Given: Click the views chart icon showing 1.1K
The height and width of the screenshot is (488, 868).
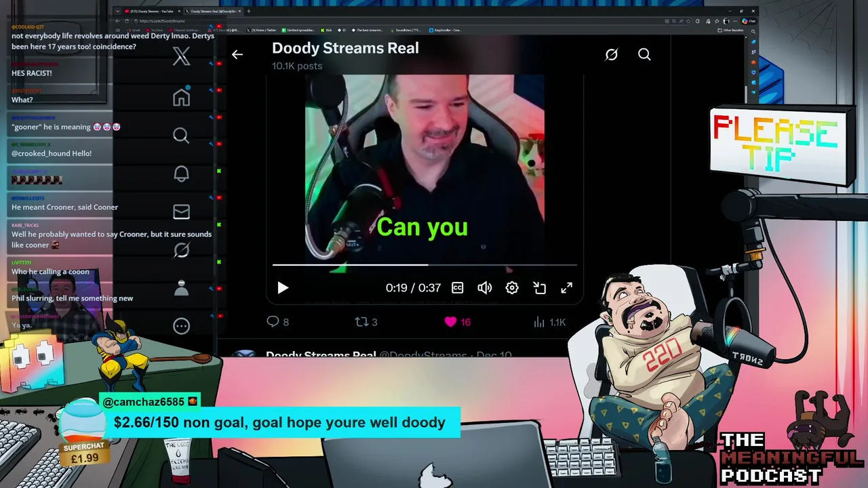Looking at the screenshot, I should point(539,322).
